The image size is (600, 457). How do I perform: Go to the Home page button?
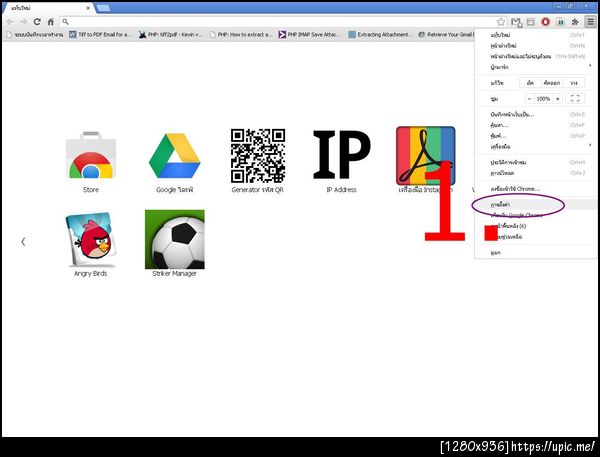point(51,22)
